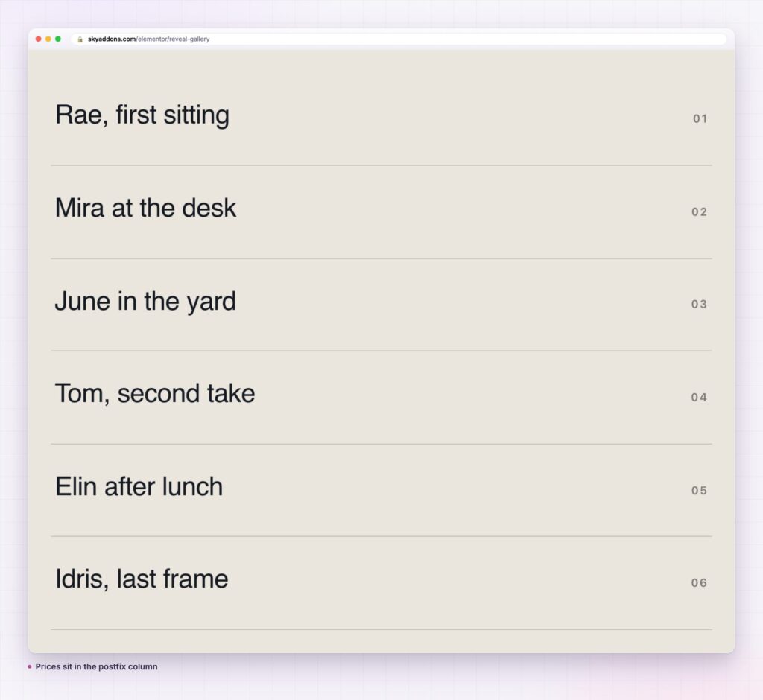The width and height of the screenshot is (763, 700).
Task: Close the browser window with red button
Action: point(39,39)
